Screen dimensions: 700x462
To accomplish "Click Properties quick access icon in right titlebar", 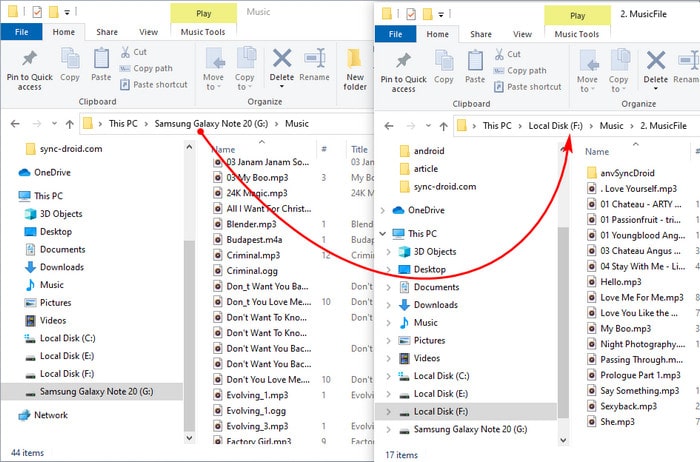I will (411, 14).
